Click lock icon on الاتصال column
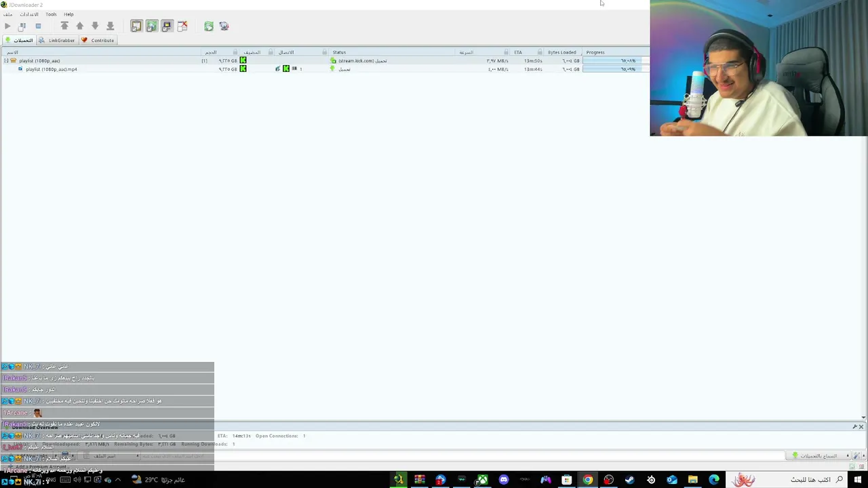The image size is (868, 488). [325, 52]
